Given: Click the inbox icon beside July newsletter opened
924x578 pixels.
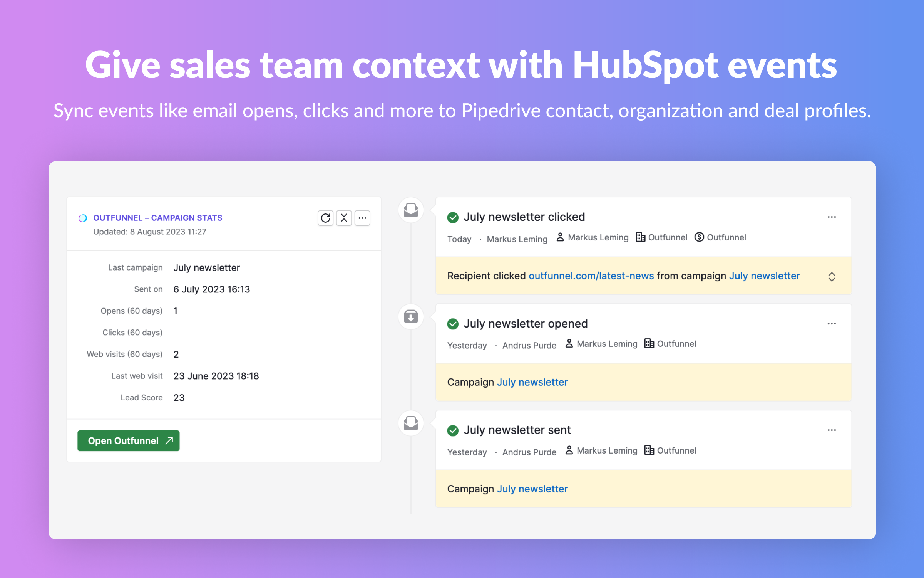Looking at the screenshot, I should pyautogui.click(x=411, y=317).
